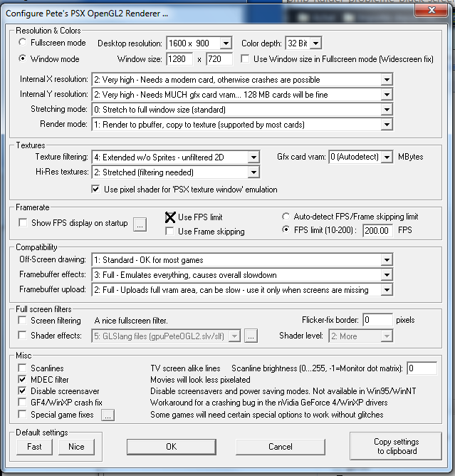Viewport: 455px width, 476px height.
Task: Close the configuration dialog
Action: pos(432,10)
